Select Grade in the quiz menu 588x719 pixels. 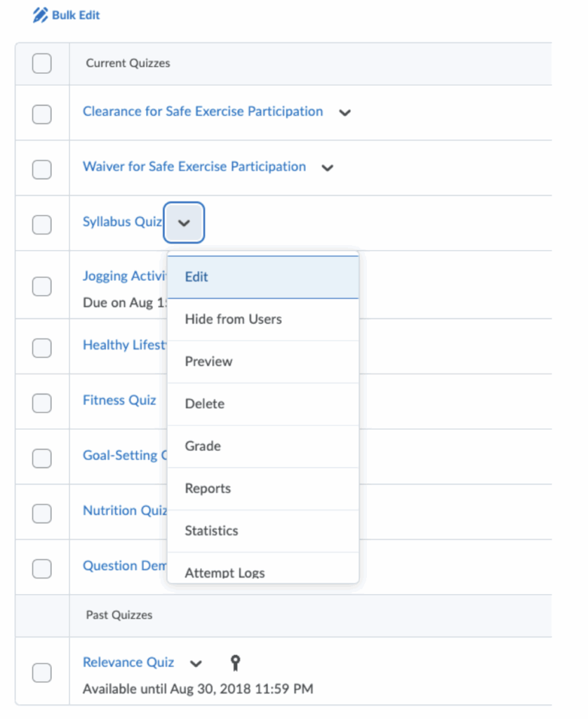point(203,446)
